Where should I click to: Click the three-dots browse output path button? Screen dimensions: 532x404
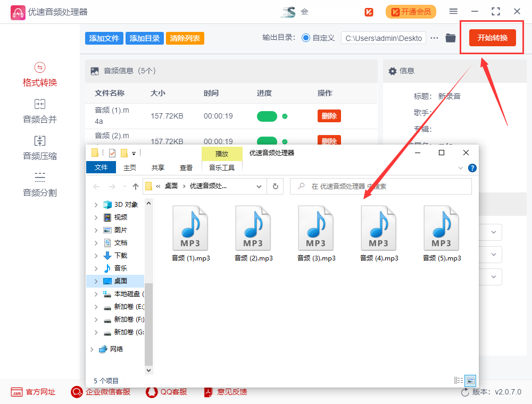point(434,38)
